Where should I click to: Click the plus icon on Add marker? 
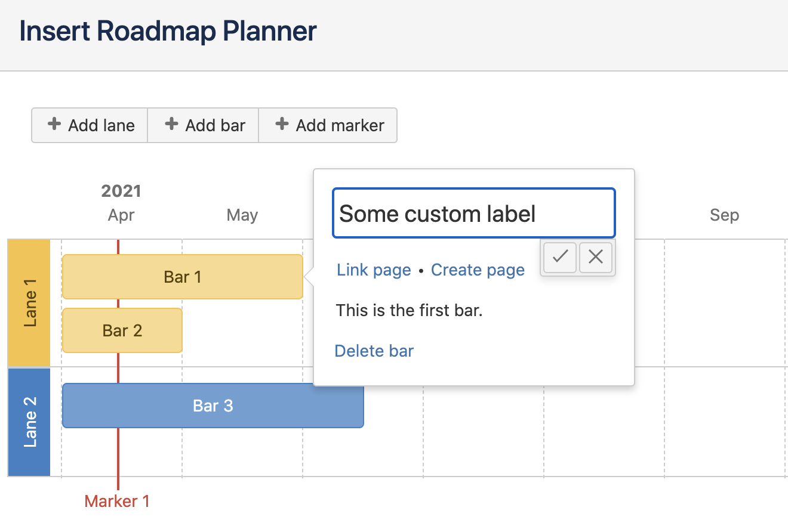[282, 125]
